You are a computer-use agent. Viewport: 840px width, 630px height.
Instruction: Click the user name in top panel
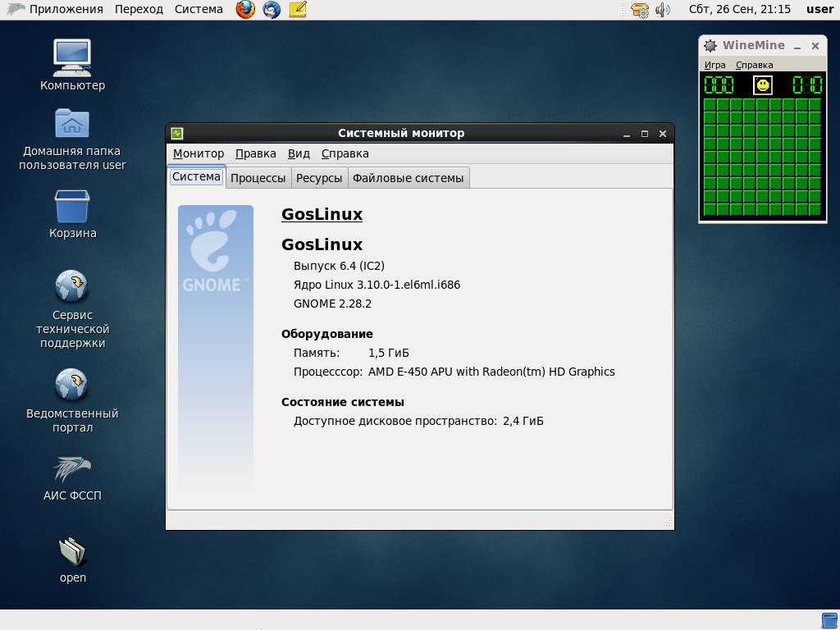819,9
